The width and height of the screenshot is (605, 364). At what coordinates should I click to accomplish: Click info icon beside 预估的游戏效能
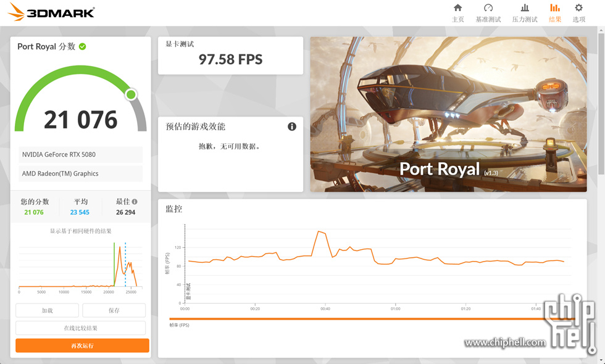pos(292,126)
